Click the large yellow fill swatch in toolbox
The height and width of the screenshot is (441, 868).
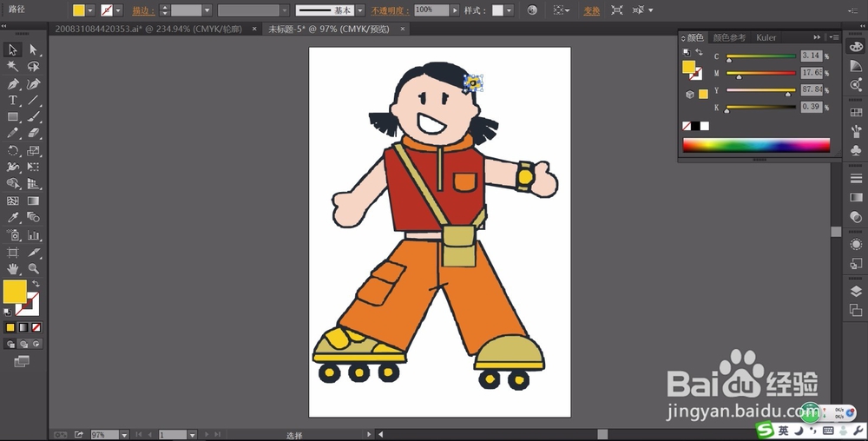coord(15,292)
